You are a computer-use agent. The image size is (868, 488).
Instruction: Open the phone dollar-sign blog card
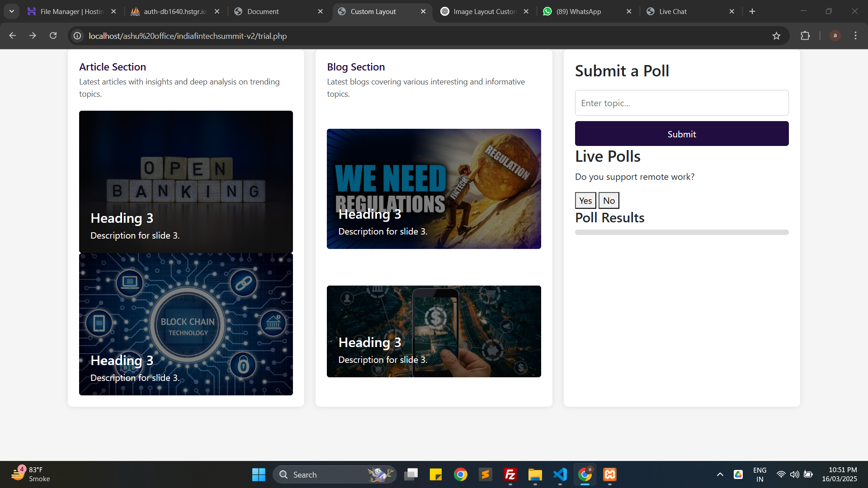(x=434, y=331)
